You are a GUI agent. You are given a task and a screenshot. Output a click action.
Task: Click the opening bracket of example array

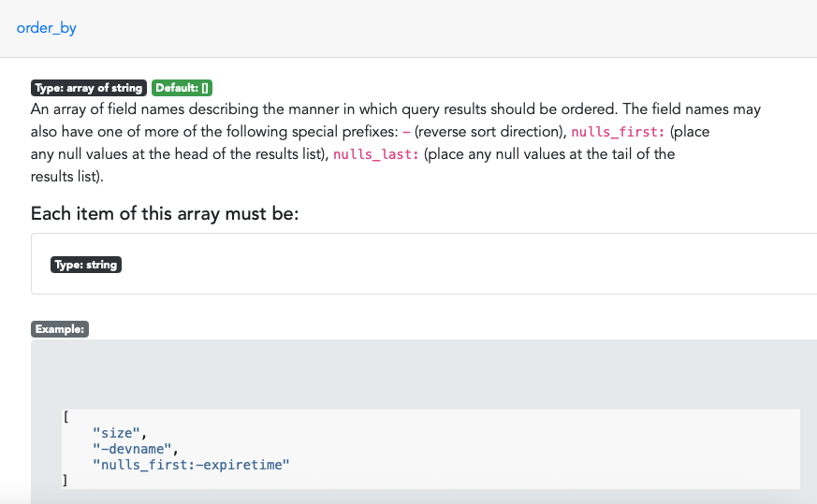coord(66,417)
